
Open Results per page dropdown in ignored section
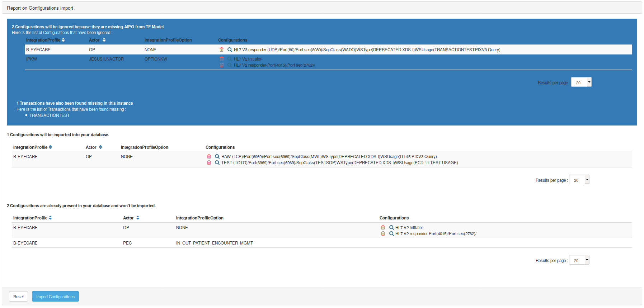pyautogui.click(x=581, y=82)
